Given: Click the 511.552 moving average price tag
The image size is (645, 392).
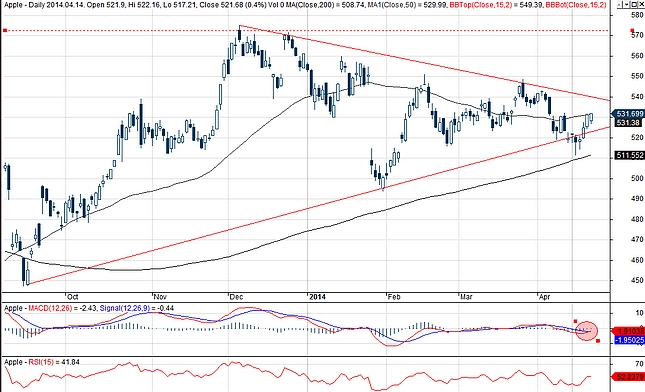Looking at the screenshot, I should tap(629, 155).
